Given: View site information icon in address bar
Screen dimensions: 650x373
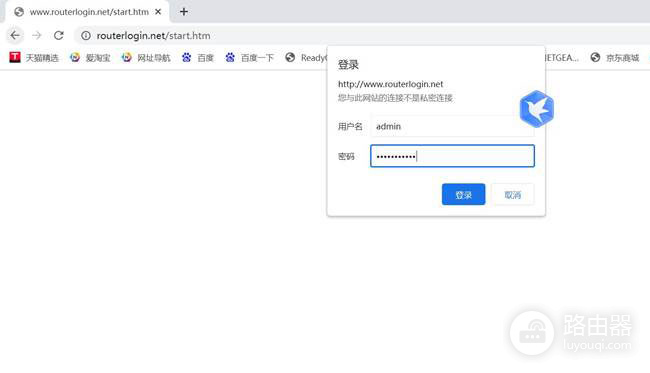Looking at the screenshot, I should 86,36.
